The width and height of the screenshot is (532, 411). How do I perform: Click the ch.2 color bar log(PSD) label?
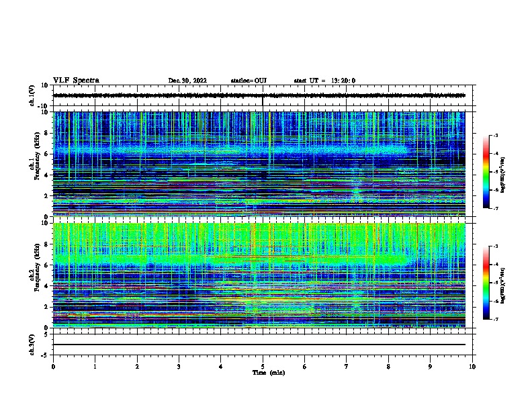pyautogui.click(x=503, y=285)
